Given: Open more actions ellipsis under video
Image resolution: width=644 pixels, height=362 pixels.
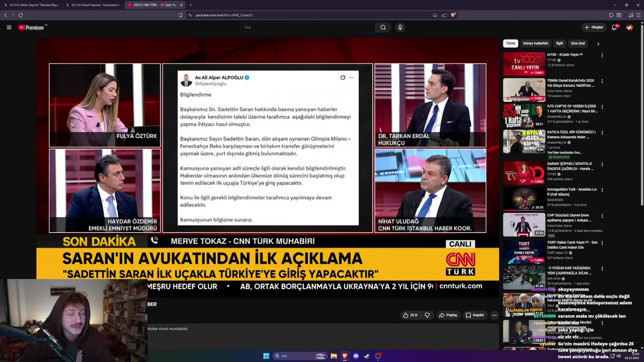Looking at the screenshot, I should (x=495, y=315).
